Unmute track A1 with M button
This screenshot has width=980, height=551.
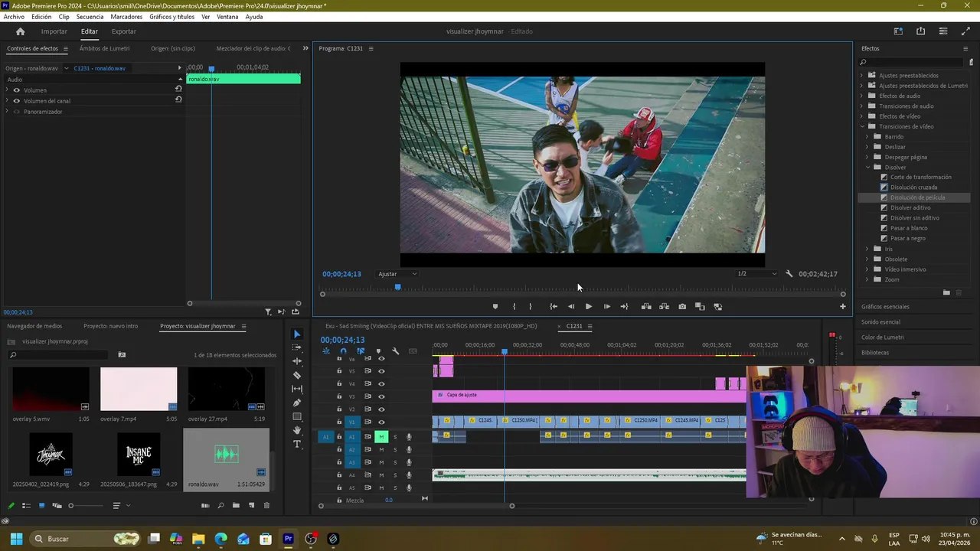381,437
